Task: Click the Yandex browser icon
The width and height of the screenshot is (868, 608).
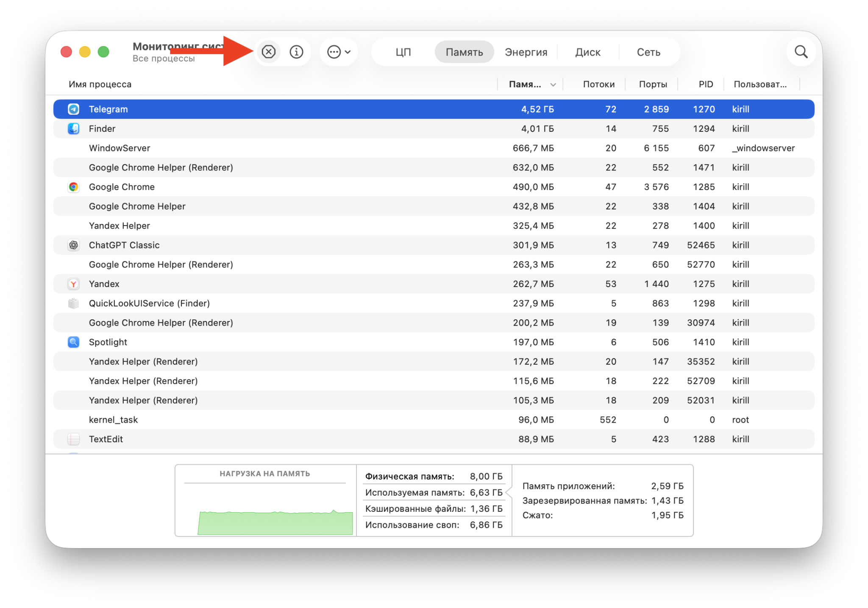Action: tap(74, 284)
